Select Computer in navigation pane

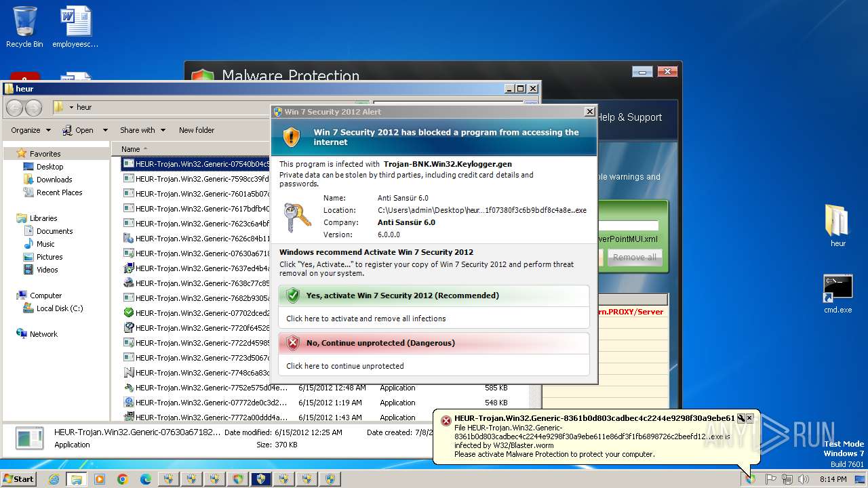coord(45,296)
